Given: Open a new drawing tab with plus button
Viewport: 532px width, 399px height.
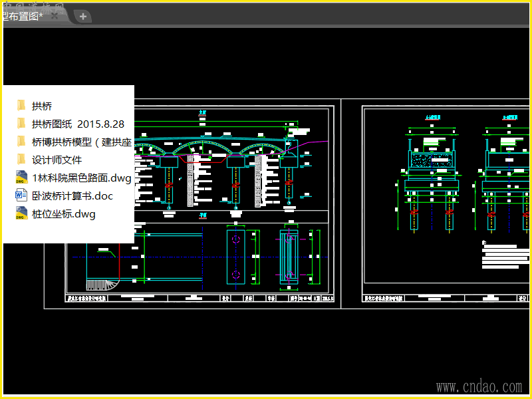Looking at the screenshot, I should [x=83, y=16].
